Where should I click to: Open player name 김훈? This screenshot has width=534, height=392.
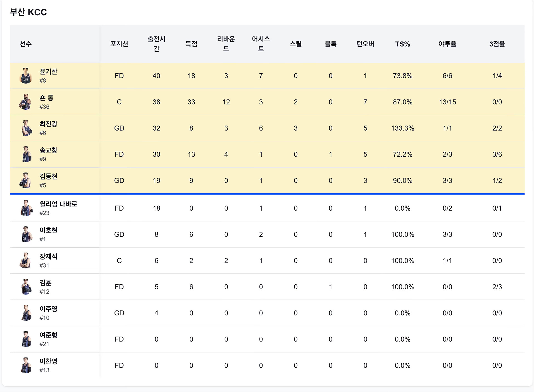click(x=46, y=283)
